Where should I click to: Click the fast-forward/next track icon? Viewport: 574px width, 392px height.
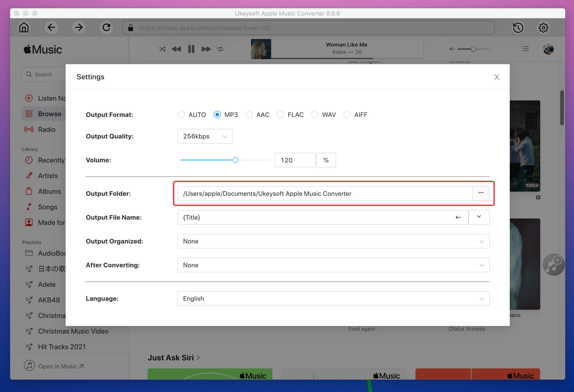coord(206,49)
